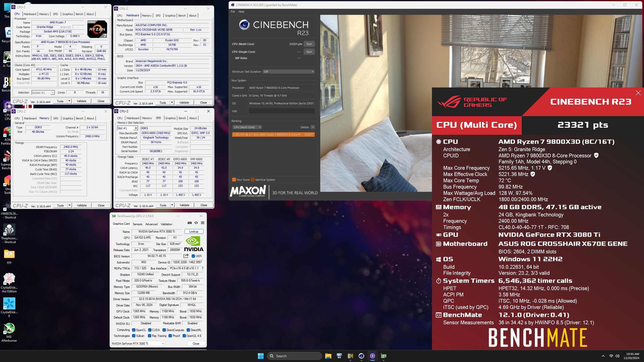
Task: Click the Info input field in Cinebench
Action: (282, 111)
